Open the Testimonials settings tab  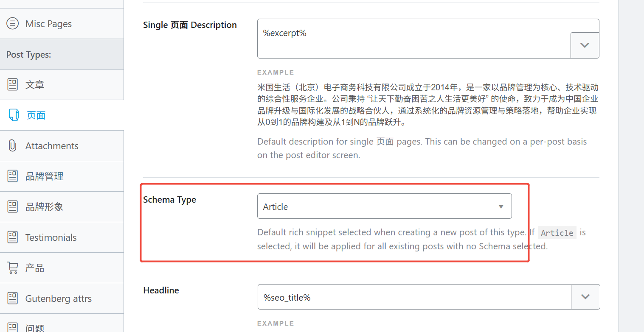click(51, 237)
